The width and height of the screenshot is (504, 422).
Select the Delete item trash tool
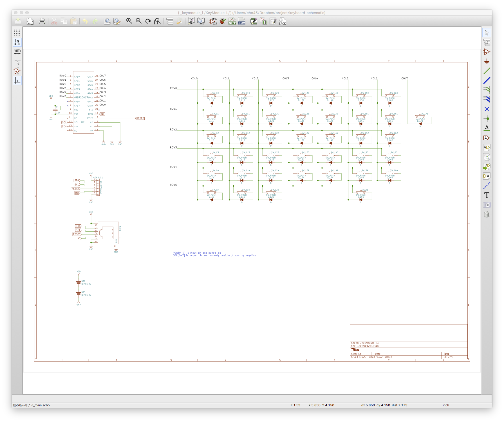point(487,215)
